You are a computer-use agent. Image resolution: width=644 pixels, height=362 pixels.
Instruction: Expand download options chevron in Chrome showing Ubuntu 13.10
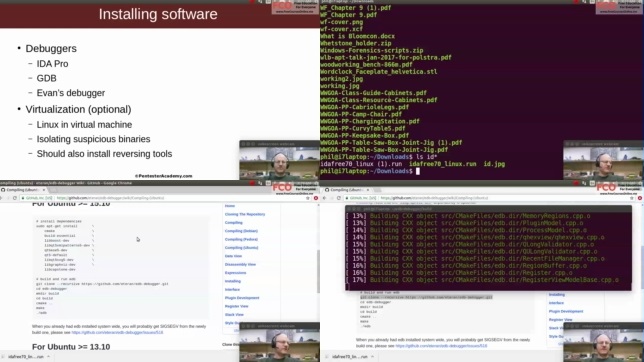click(48, 357)
